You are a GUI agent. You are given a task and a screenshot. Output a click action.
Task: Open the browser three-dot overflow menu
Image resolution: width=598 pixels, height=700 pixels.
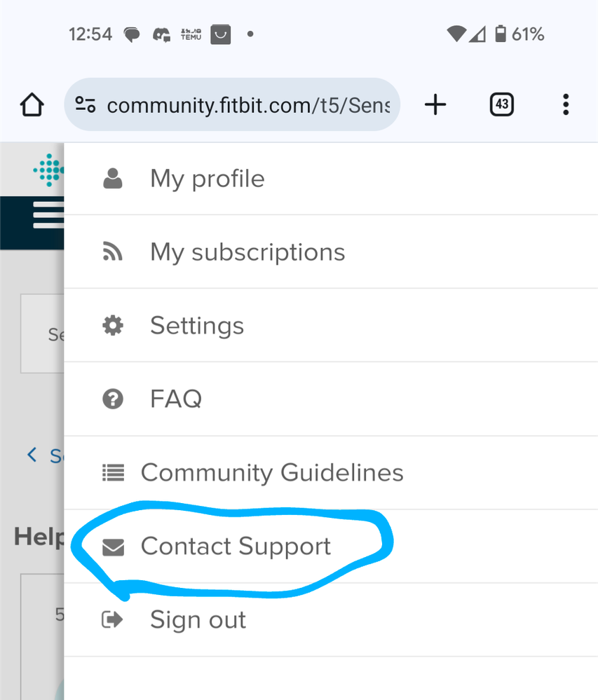[565, 105]
